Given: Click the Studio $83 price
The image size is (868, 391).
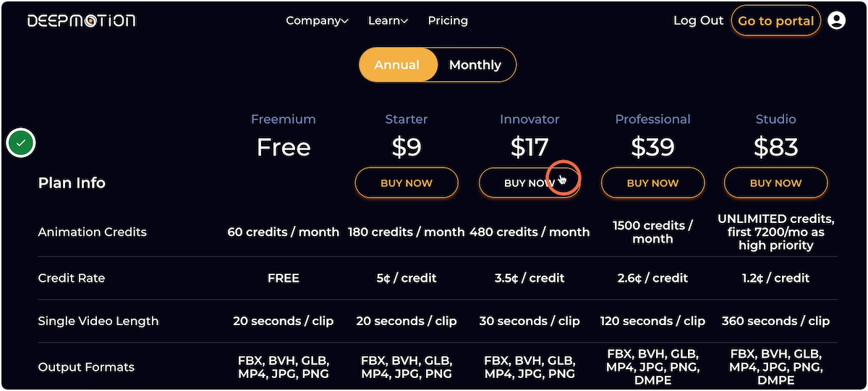Looking at the screenshot, I should coord(775,147).
